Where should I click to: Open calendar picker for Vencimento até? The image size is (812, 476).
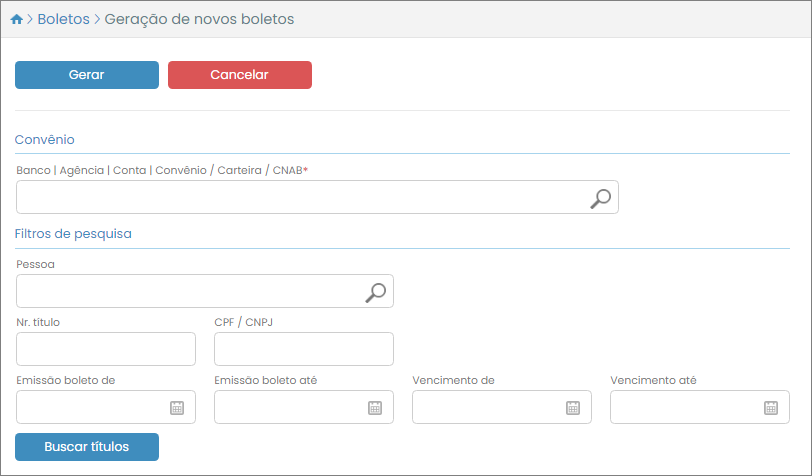click(x=771, y=407)
